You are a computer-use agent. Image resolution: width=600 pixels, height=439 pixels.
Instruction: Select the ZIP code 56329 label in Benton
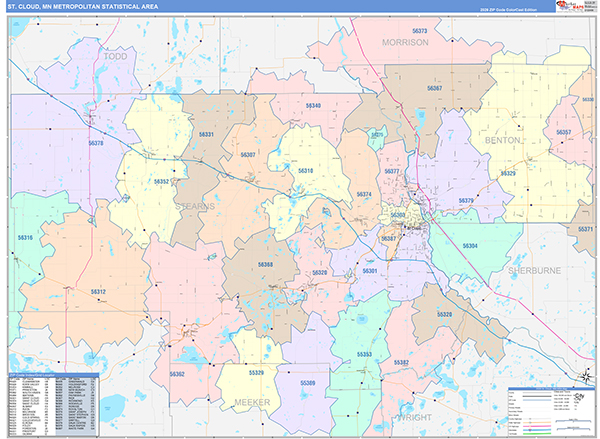coord(508,173)
